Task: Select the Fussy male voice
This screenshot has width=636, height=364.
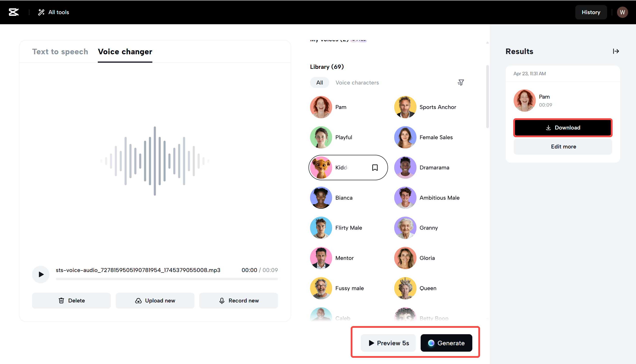Action: 349,288
